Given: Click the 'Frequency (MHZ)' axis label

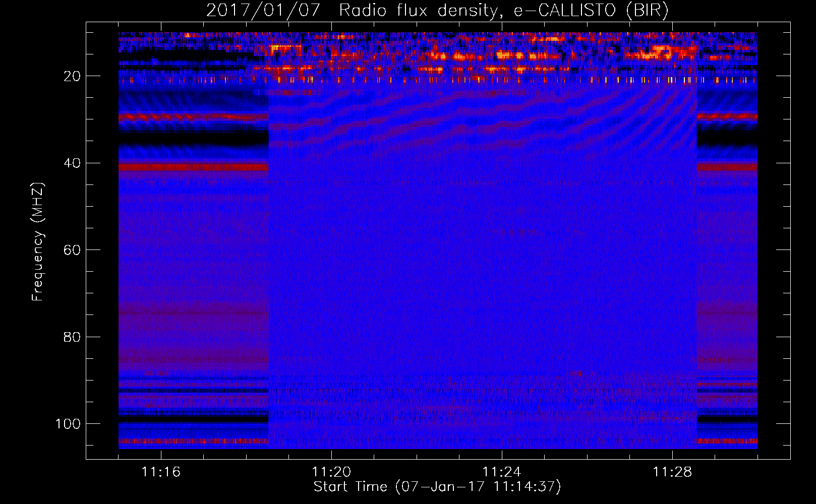Looking at the screenshot, I should tap(38, 242).
